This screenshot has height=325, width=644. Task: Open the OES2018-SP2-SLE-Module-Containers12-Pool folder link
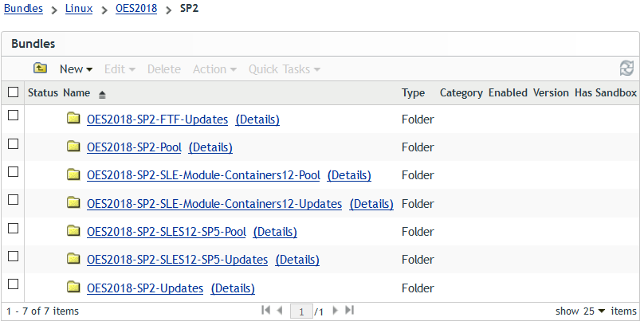pos(203,175)
